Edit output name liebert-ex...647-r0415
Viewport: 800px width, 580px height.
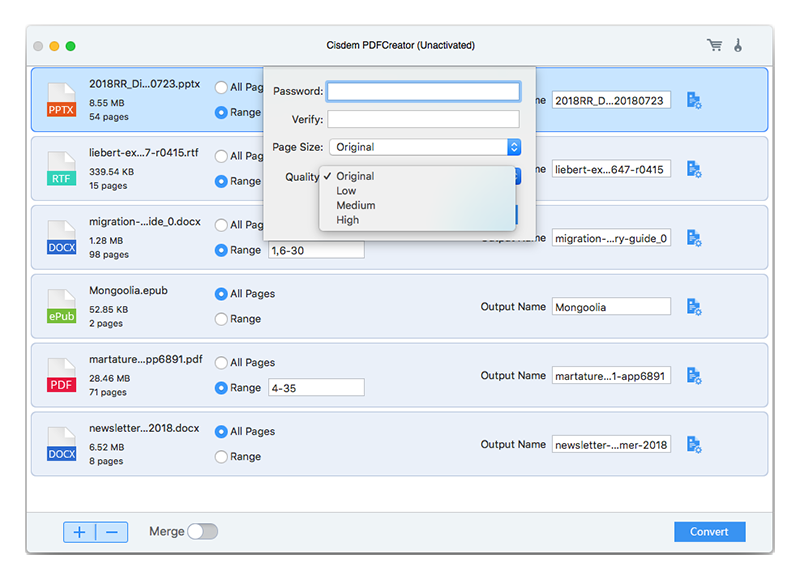point(611,169)
